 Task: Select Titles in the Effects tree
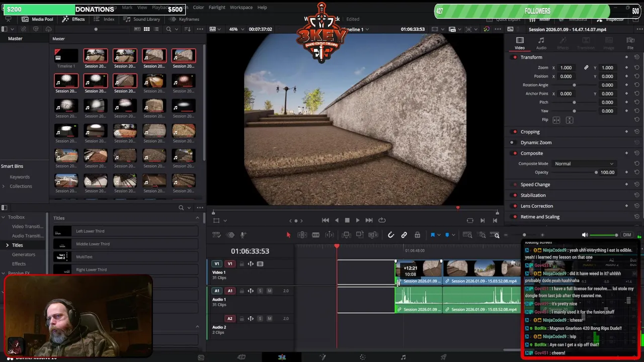(18, 245)
